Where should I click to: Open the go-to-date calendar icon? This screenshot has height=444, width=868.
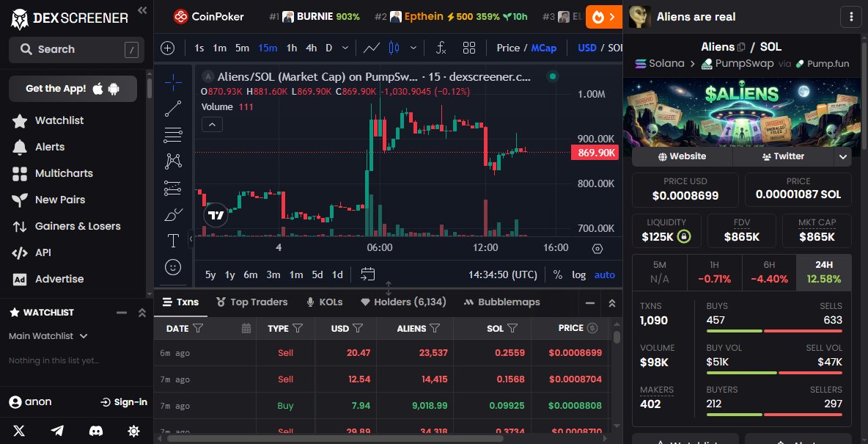tap(367, 274)
